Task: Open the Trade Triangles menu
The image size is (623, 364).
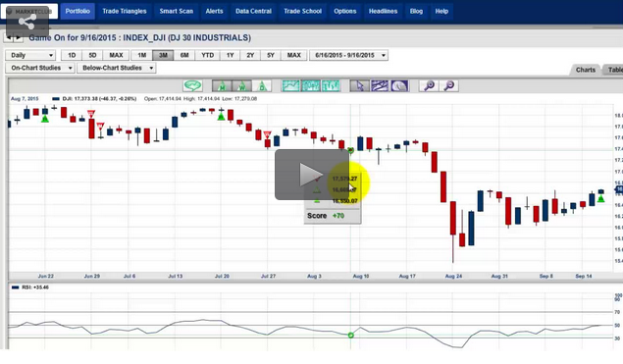Action: tap(125, 11)
